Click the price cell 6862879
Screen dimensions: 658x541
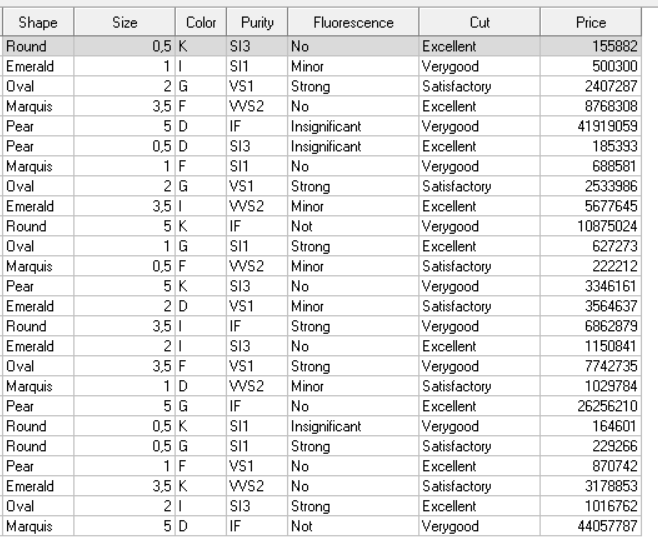click(x=591, y=326)
